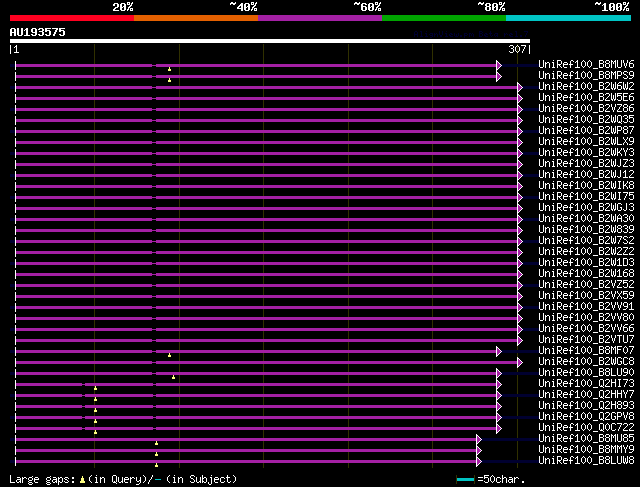
Task: Click the green ~80% identity legend bar
Action: 443,18
